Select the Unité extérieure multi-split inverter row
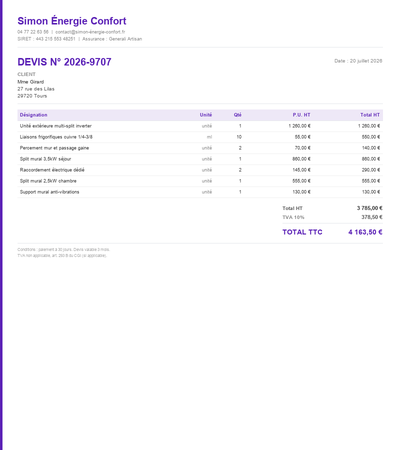This screenshot has height=450, width=400. (x=200, y=126)
